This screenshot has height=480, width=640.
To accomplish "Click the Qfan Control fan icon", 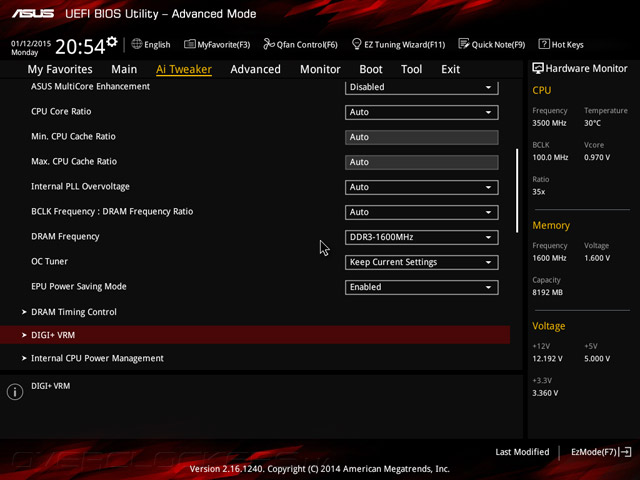I will 269,44.
